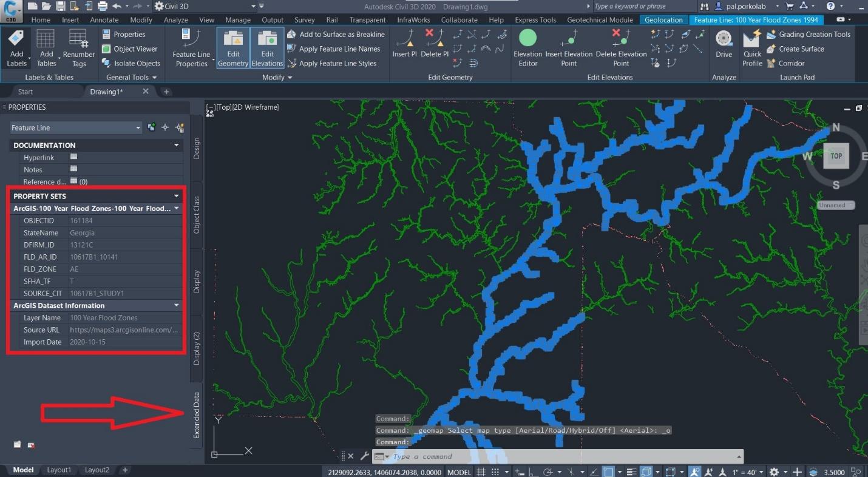Switch to the Start file tab

point(25,92)
